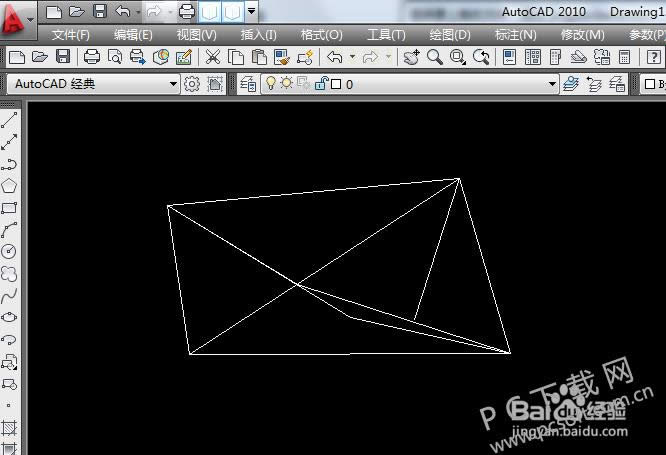Screen dimensions: 666x455
Task: Click the Plot printer icon in standard toolbar
Action: tap(92, 57)
